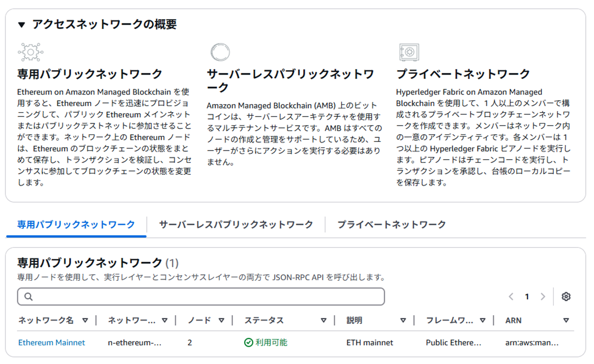Click page number 1 in pagination
594x364 pixels.
click(x=527, y=297)
